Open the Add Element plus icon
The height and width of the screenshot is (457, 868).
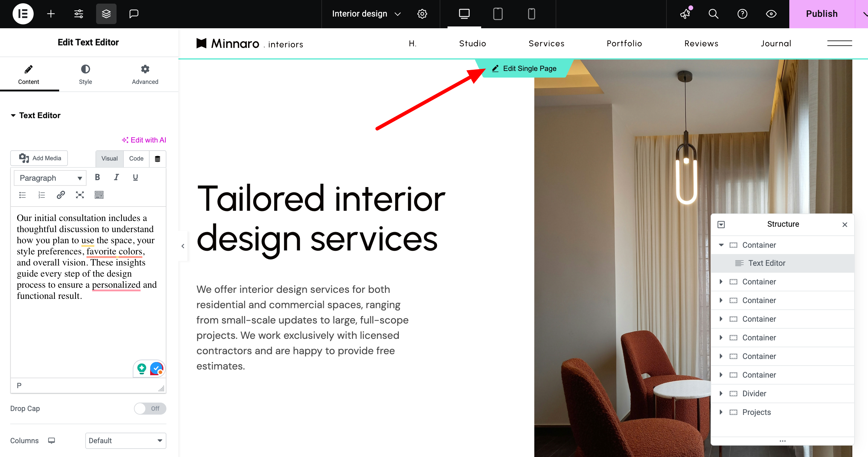tap(51, 14)
